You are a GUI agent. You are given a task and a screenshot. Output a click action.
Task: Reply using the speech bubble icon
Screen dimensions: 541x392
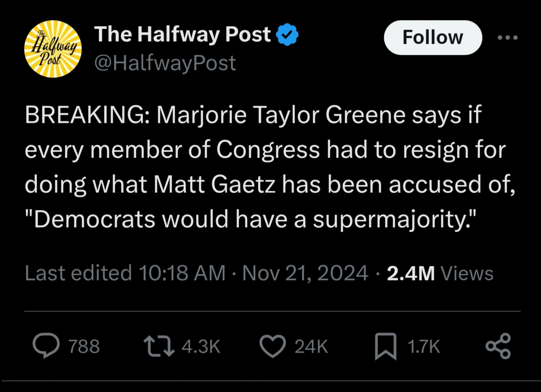tap(46, 346)
